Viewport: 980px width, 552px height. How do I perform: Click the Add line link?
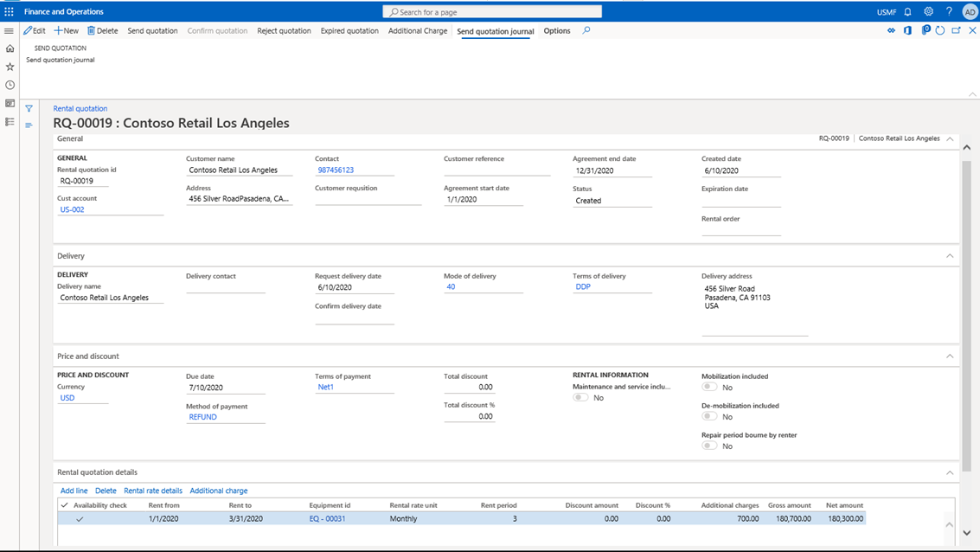click(x=74, y=491)
